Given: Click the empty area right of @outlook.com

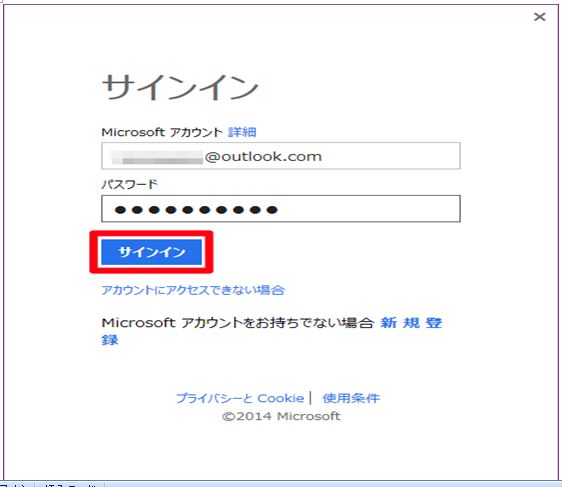Looking at the screenshot, I should pyautogui.click(x=391, y=156).
